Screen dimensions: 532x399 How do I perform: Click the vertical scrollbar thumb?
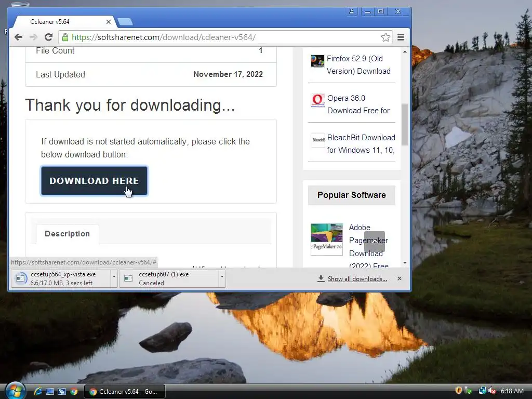click(405, 125)
